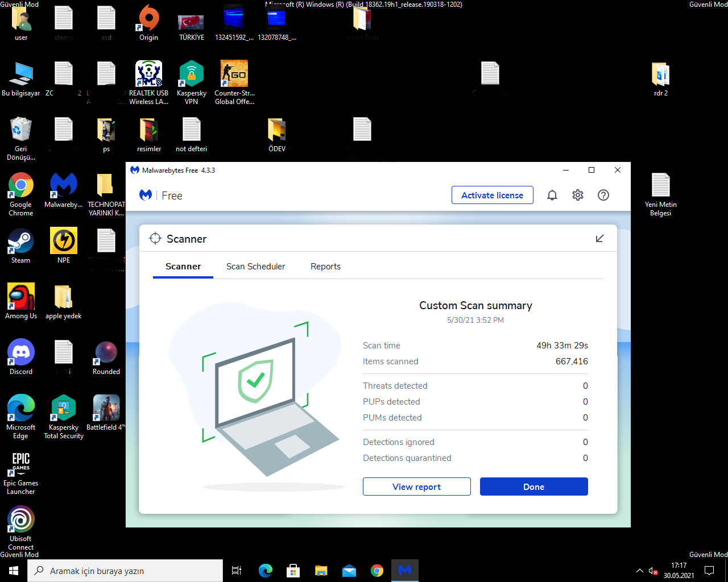728x582 pixels.
Task: Click the Malwarebytes logo beside Free
Action: (x=146, y=195)
